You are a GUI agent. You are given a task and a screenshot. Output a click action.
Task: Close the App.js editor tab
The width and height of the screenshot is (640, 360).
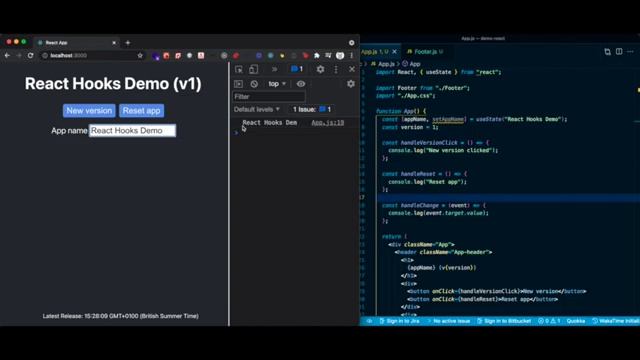tap(394, 52)
